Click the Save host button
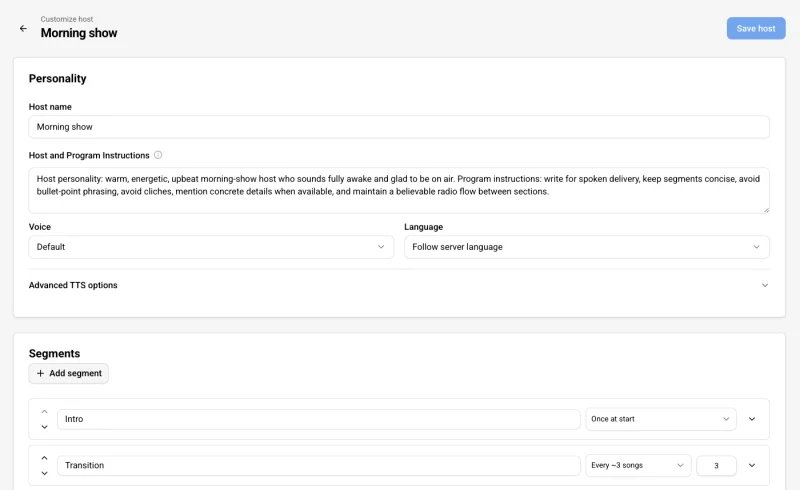This screenshot has height=490, width=800. pos(756,29)
